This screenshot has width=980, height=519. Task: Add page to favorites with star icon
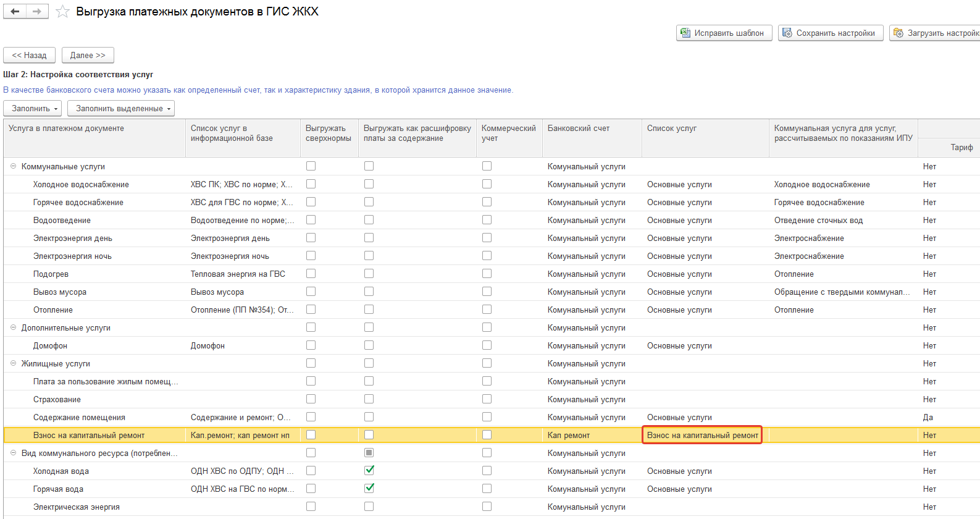(x=62, y=12)
